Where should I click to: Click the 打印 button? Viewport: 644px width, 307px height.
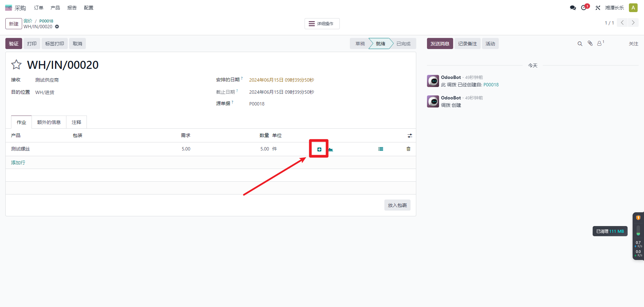[32, 44]
